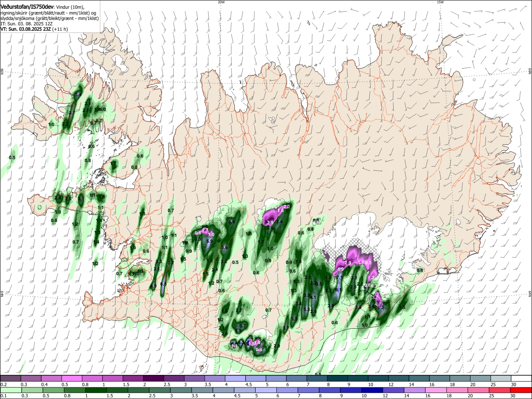The width and height of the screenshot is (532, 399).
Task: Click the 6.5 precipitation value on the map
Action: (163, 284)
